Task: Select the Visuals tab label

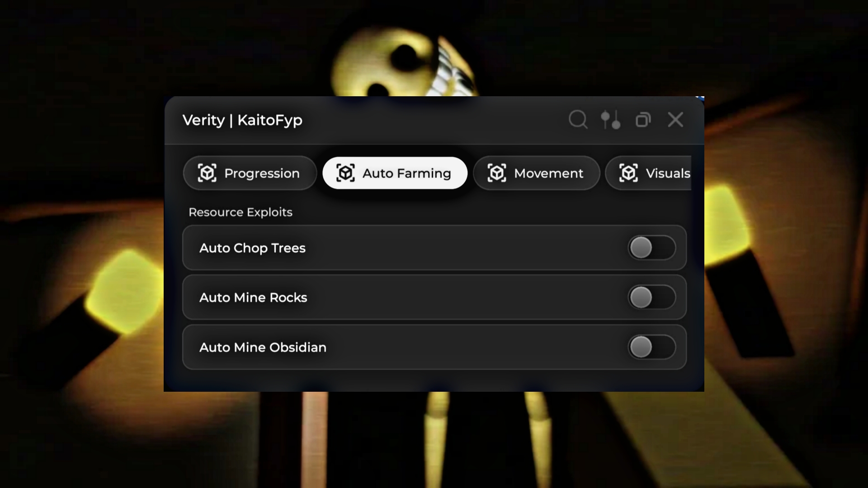Action: pyautogui.click(x=668, y=174)
